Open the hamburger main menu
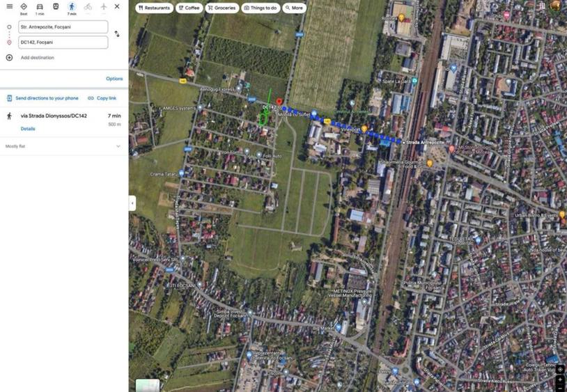This screenshot has width=567, height=392. pyautogui.click(x=9, y=6)
